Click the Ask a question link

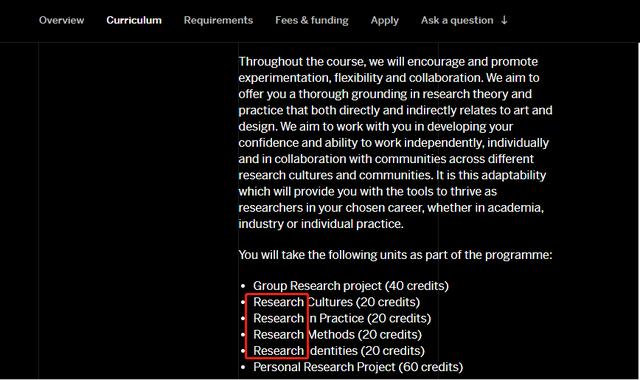457,20
